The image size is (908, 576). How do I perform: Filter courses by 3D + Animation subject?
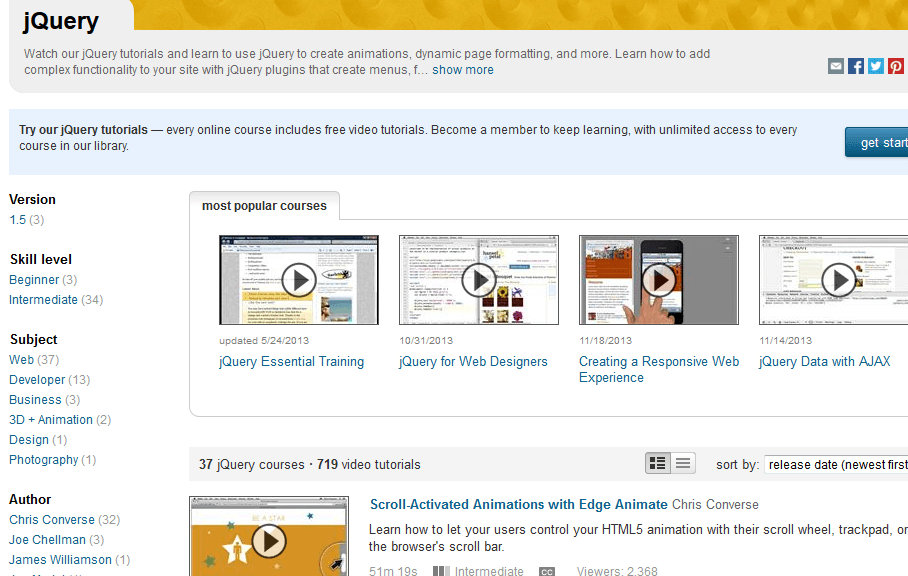tap(51, 420)
